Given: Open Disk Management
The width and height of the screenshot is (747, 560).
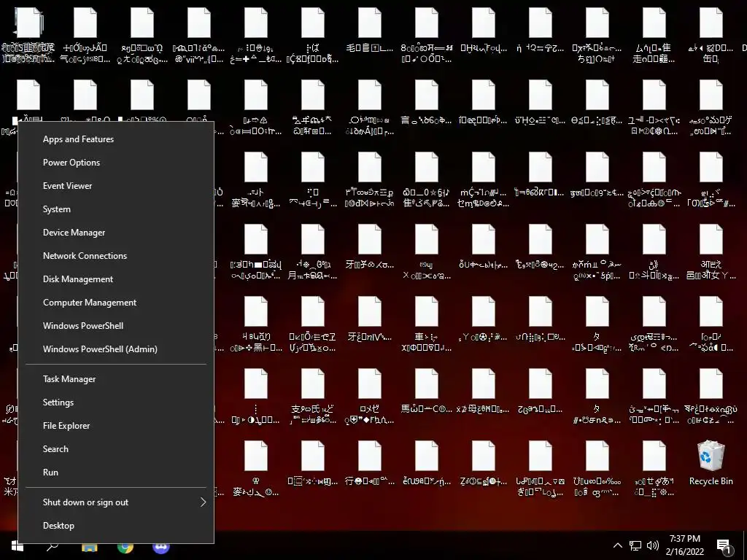Looking at the screenshot, I should point(116,279).
